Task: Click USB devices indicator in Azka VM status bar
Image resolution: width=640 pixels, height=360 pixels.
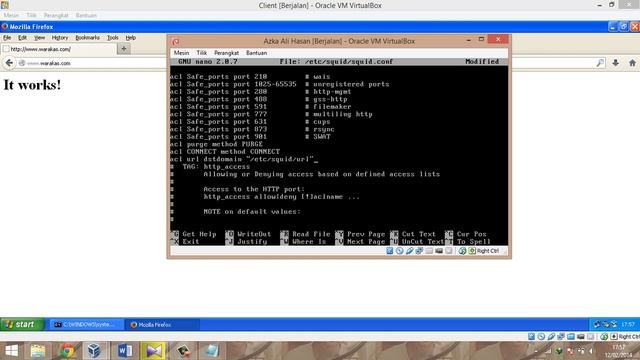Action: click(409, 251)
